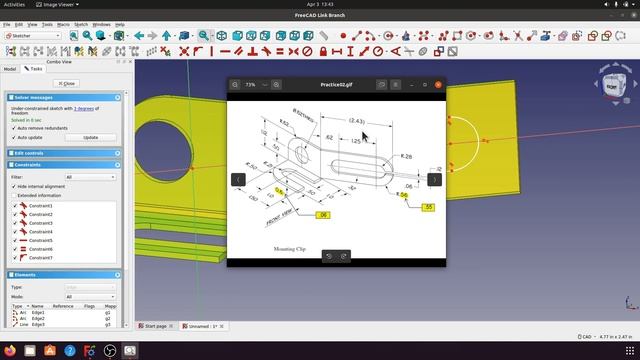Open Firefox from the dock
Screen dimensions: 640x360
coord(10,351)
